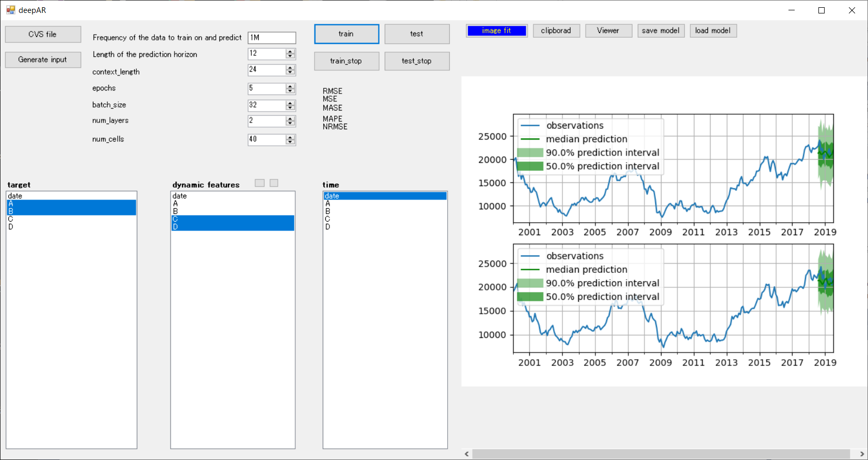Click the context_length value field 24
This screenshot has width=868, height=460.
pyautogui.click(x=267, y=70)
